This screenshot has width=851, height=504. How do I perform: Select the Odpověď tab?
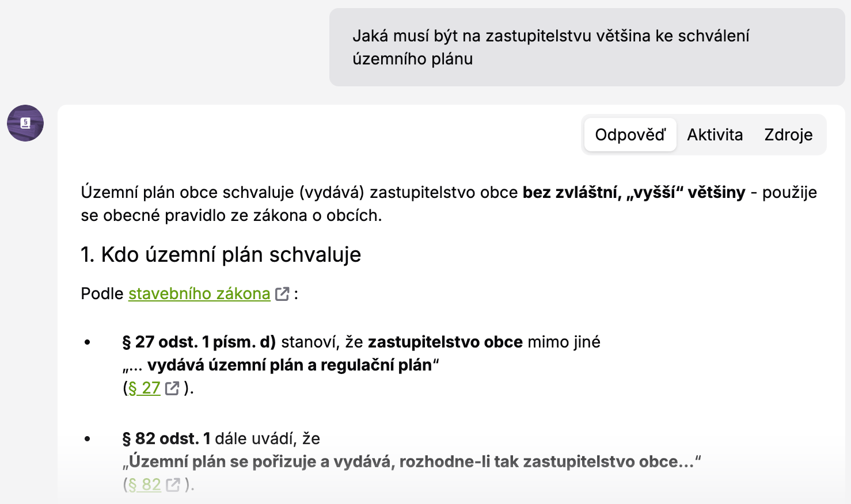click(x=630, y=135)
